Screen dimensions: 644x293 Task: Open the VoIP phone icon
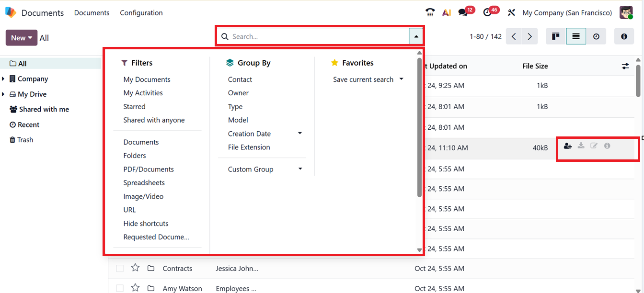pyautogui.click(x=430, y=13)
